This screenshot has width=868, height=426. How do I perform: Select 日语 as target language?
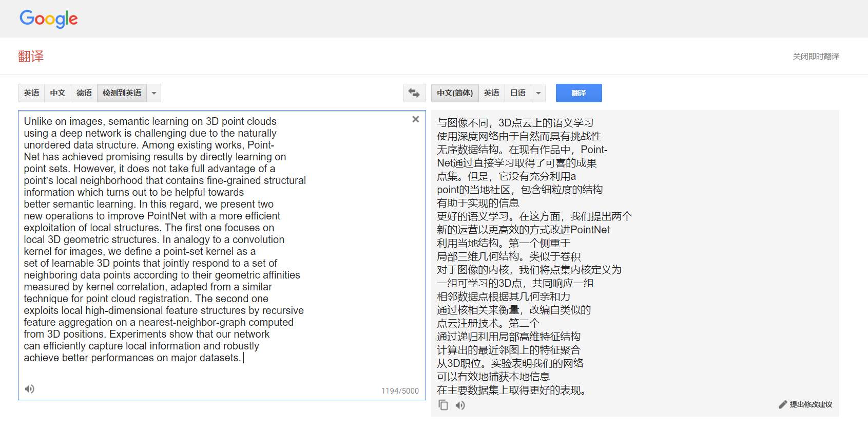[x=518, y=93]
